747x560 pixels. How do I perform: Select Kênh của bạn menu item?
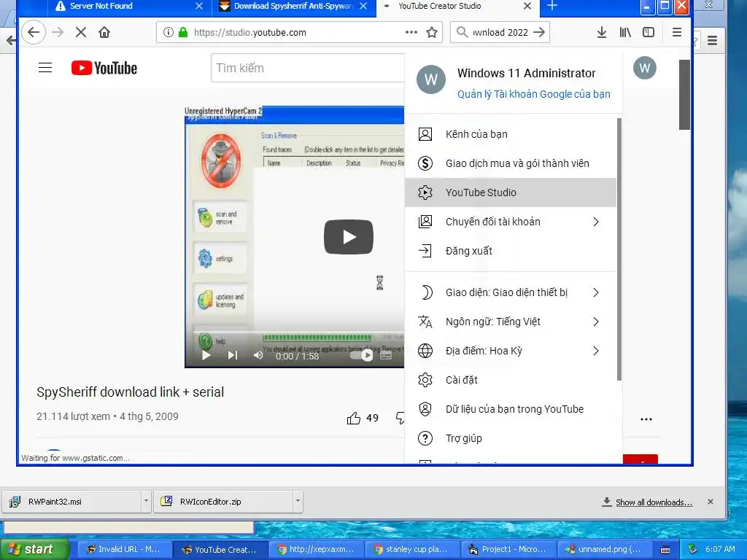point(510,134)
